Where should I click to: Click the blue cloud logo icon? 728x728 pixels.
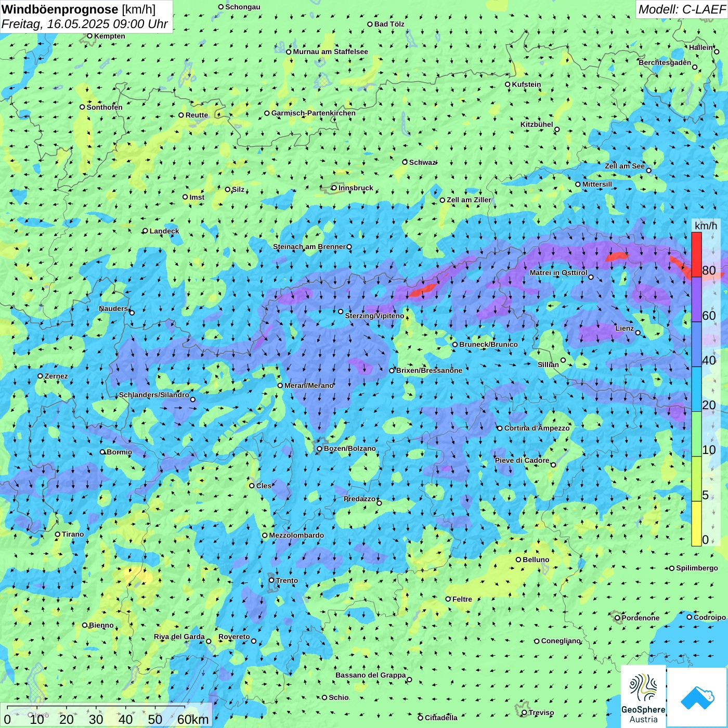[x=697, y=697]
